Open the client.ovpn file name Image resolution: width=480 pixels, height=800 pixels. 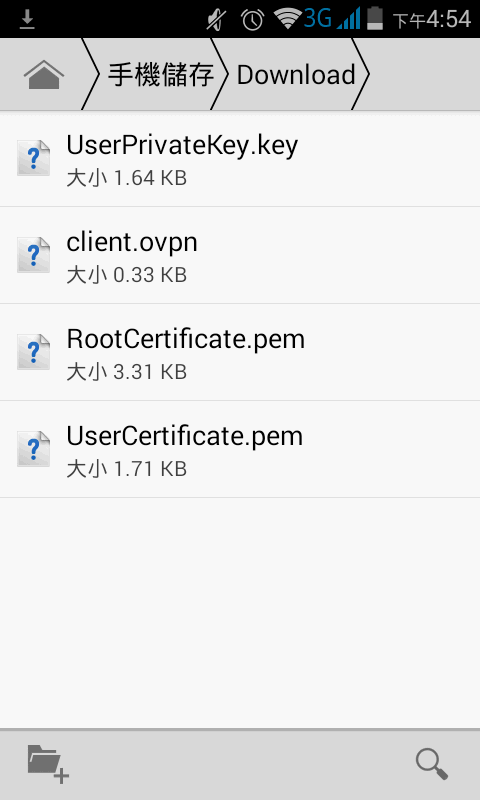click(132, 242)
